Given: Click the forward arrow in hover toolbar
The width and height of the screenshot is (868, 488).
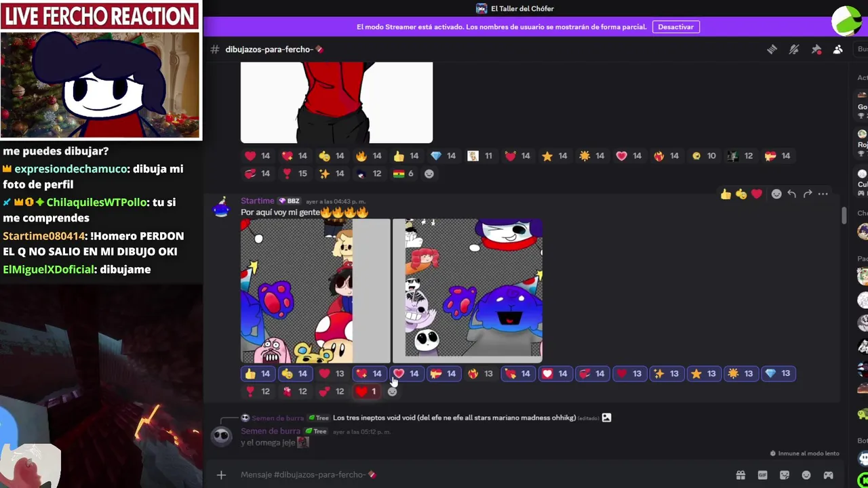Looking at the screenshot, I should tap(808, 195).
